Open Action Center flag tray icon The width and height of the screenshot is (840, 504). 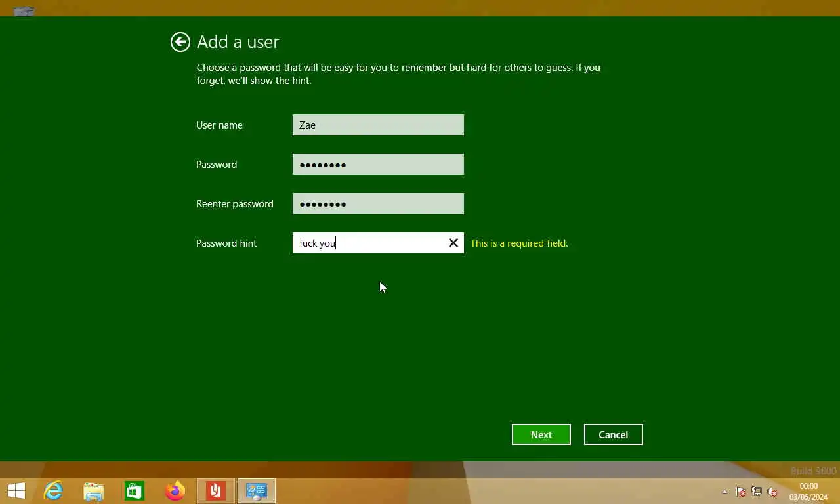click(x=741, y=492)
